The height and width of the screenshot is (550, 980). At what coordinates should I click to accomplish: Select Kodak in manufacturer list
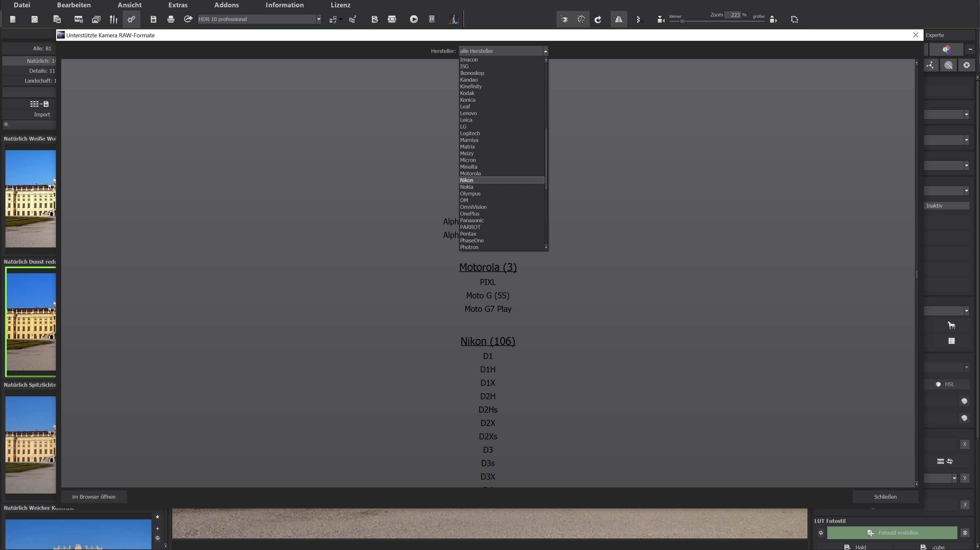tap(501, 93)
